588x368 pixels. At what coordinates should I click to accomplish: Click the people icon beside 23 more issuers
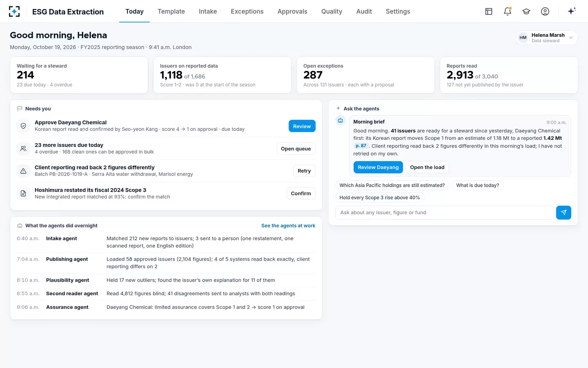23,148
